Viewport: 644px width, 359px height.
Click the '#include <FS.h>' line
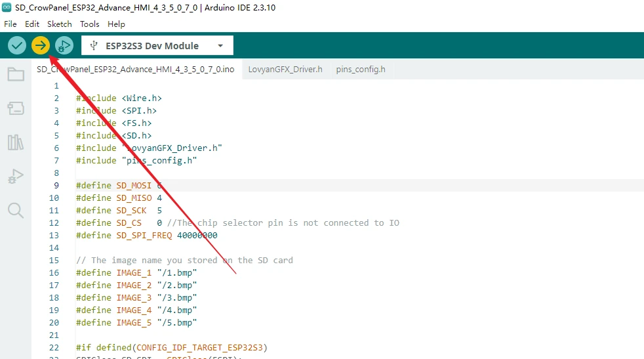point(113,123)
